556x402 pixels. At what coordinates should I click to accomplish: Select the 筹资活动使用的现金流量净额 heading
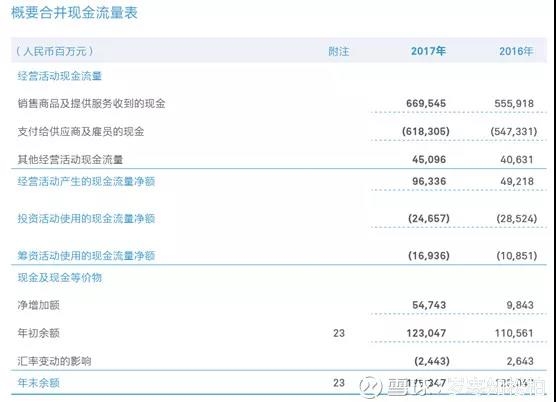(86, 256)
